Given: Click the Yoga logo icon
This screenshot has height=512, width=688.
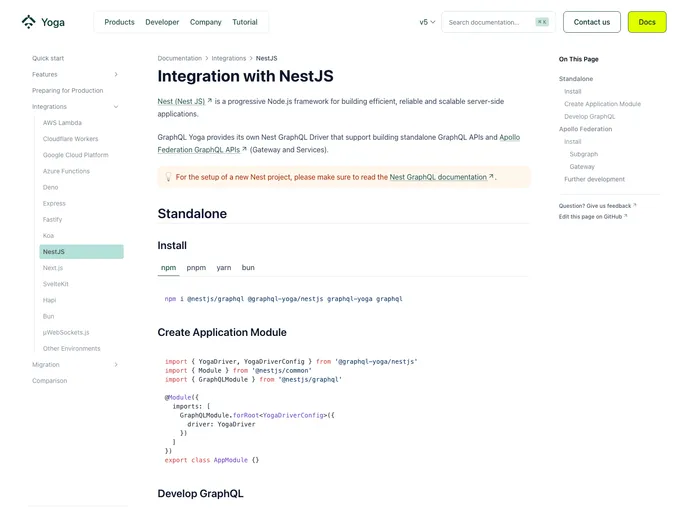Looking at the screenshot, I should coord(29,22).
